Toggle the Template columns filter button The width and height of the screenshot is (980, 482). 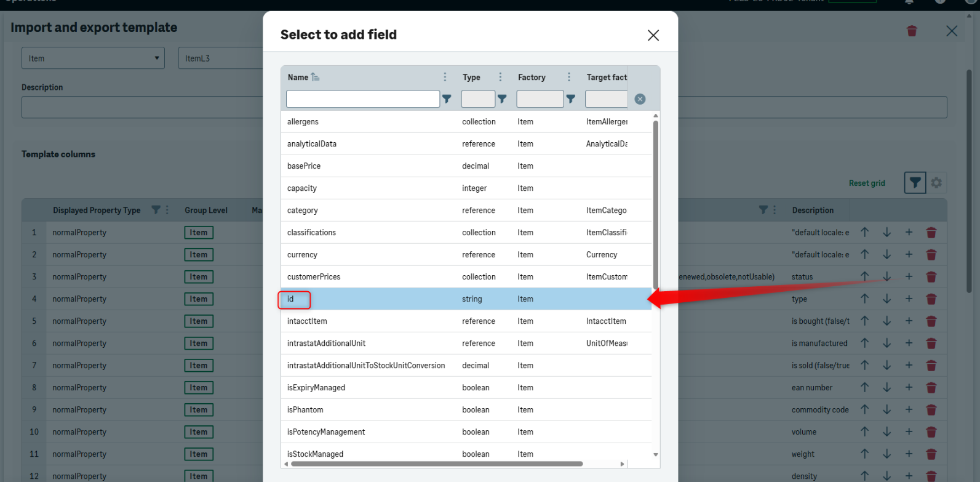tap(915, 183)
